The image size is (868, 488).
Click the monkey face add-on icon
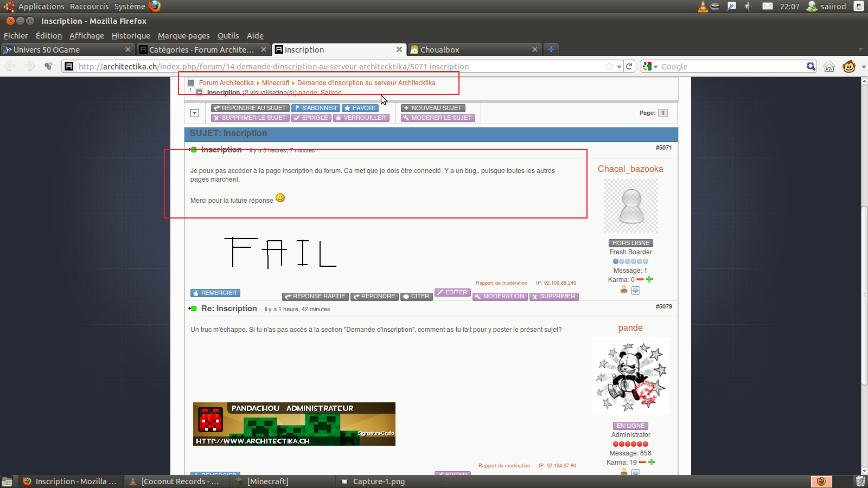point(849,66)
